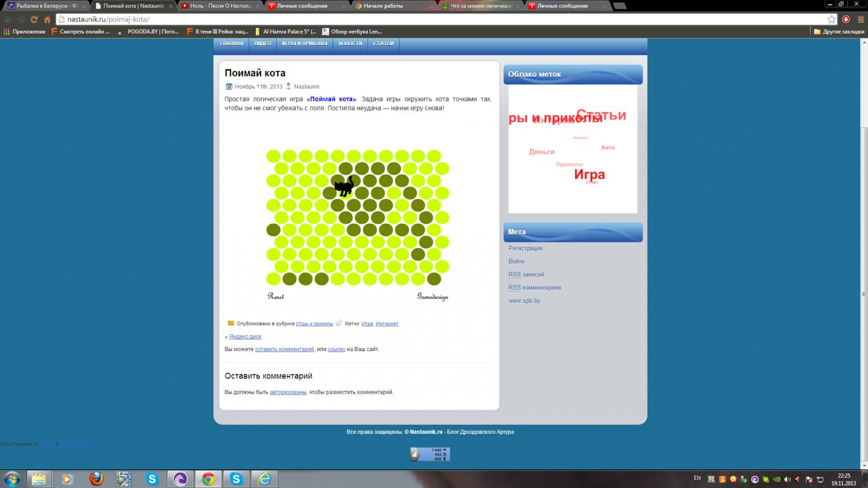Click the Windows Start button
This screenshot has width=868, height=488.
(x=12, y=478)
